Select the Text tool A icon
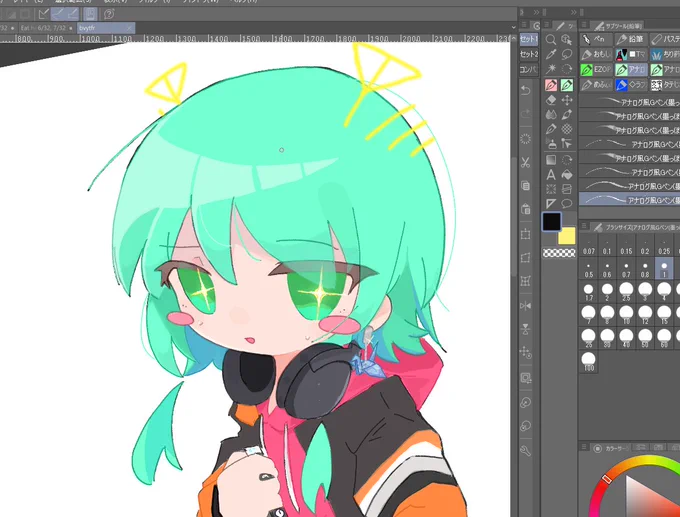Viewport: 680px width, 517px height. 551,175
